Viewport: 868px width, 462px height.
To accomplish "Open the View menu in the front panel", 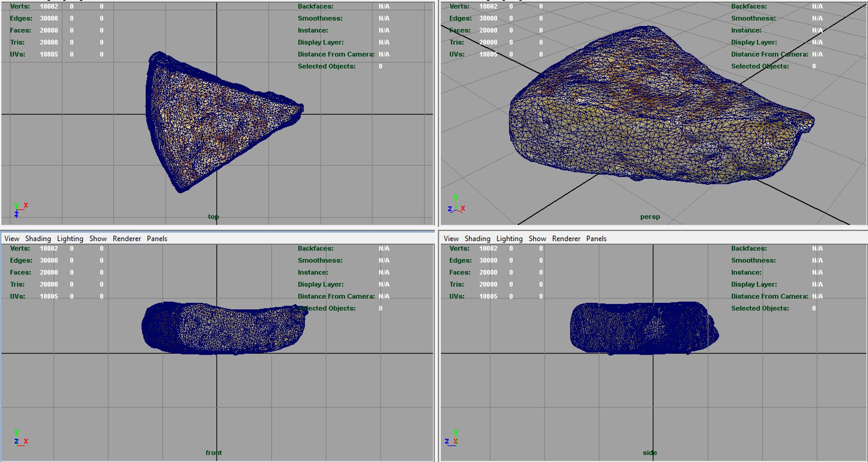I will [x=12, y=238].
